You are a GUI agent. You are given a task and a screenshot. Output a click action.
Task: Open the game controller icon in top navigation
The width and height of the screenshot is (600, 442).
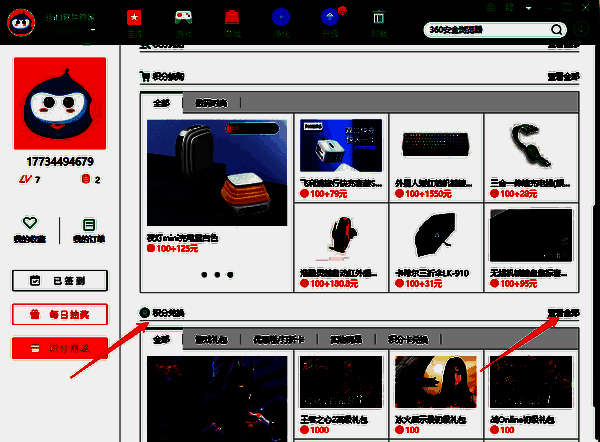tap(184, 18)
